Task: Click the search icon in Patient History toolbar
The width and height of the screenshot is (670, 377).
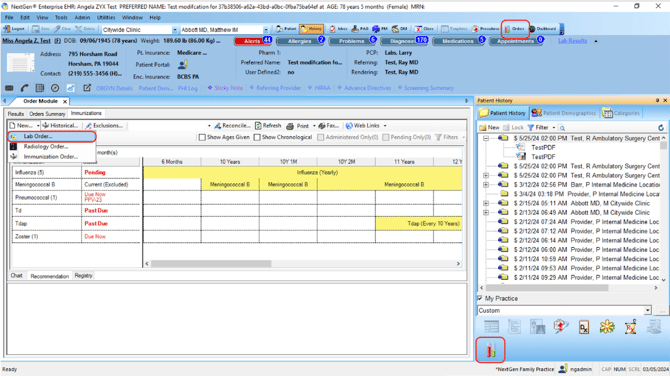Action: click(562, 128)
